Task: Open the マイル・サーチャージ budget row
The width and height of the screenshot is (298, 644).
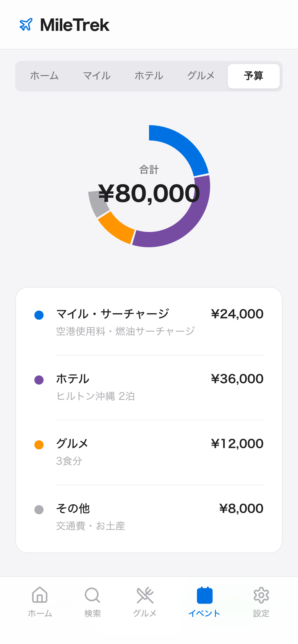Action: [149, 322]
